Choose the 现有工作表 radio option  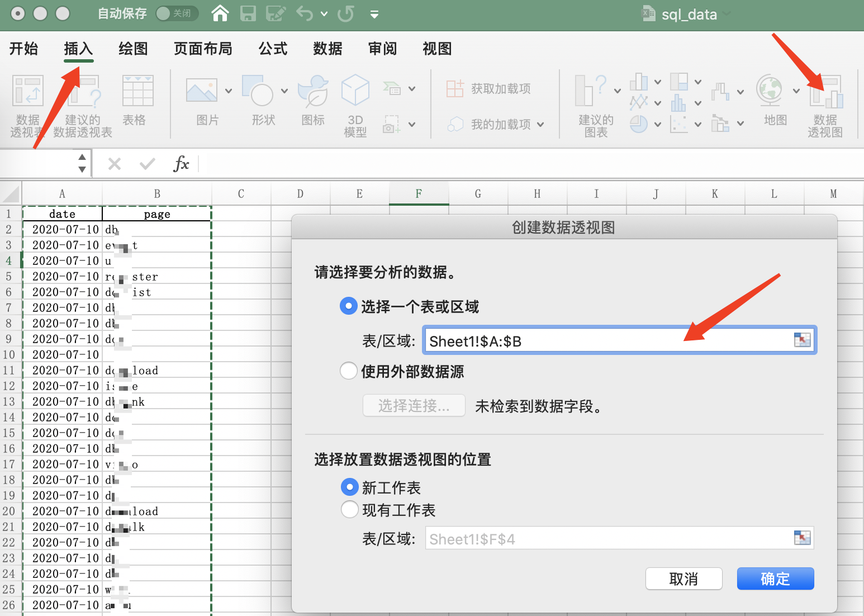click(x=350, y=509)
